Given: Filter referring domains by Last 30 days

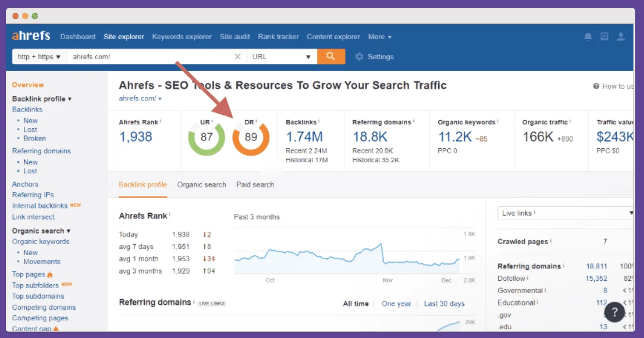Looking at the screenshot, I should point(444,304).
